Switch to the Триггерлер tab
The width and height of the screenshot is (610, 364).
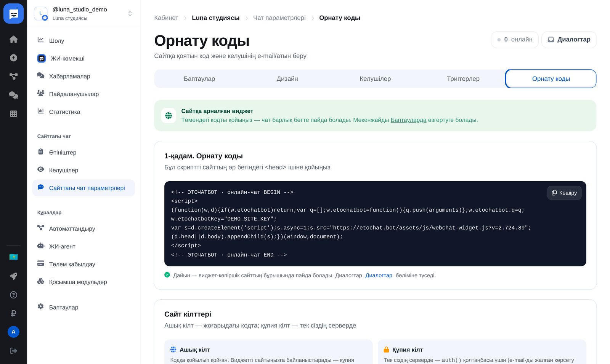point(463,79)
